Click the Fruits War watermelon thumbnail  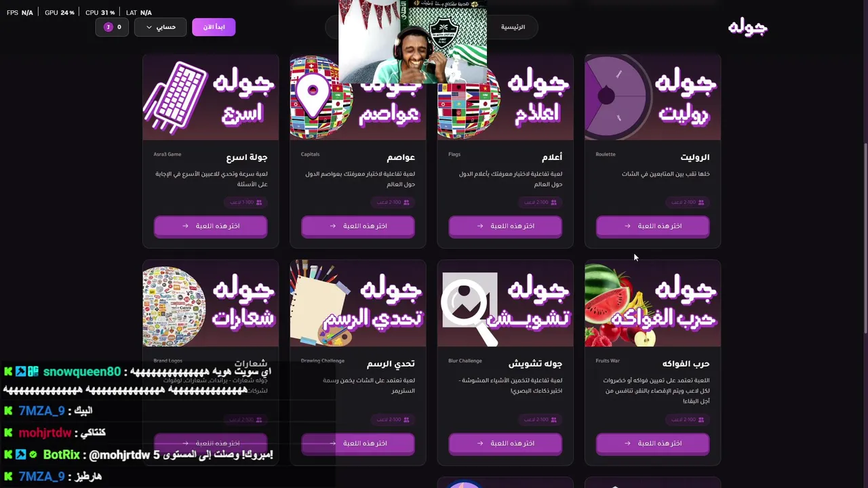click(x=652, y=305)
